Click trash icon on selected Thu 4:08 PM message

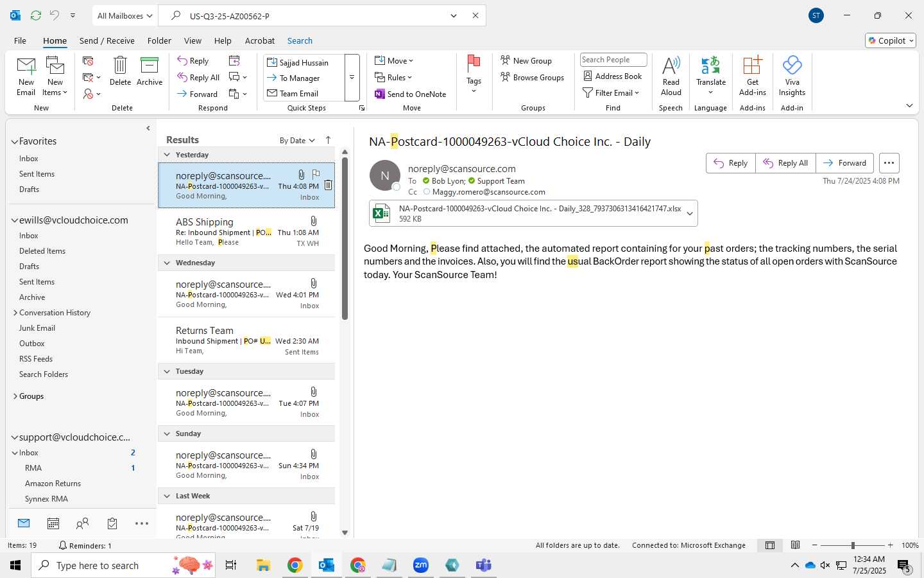point(328,185)
